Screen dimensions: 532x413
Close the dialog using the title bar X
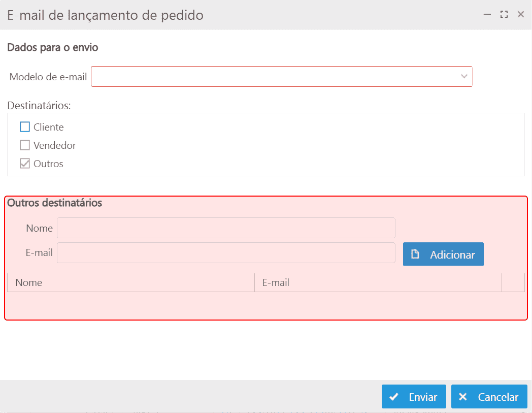(520, 15)
